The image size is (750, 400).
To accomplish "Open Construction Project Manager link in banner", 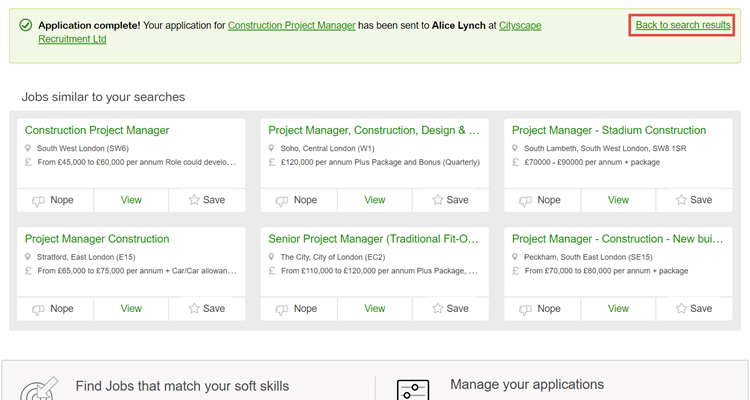I will (x=291, y=25).
